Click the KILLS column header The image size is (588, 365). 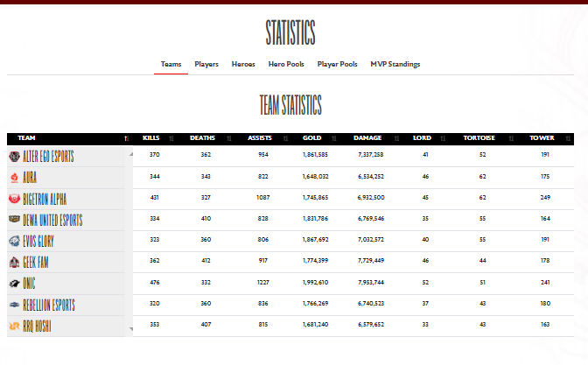(151, 138)
